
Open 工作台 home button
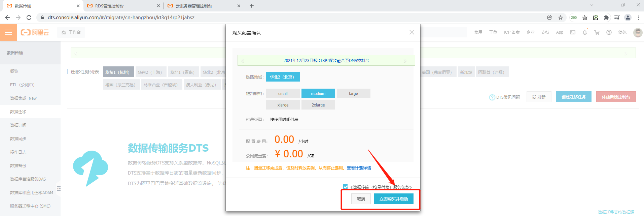(71, 32)
